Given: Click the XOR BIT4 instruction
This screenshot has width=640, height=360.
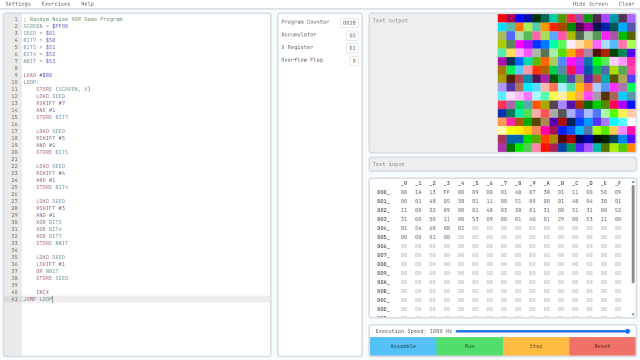Looking at the screenshot, I should pos(49,229).
